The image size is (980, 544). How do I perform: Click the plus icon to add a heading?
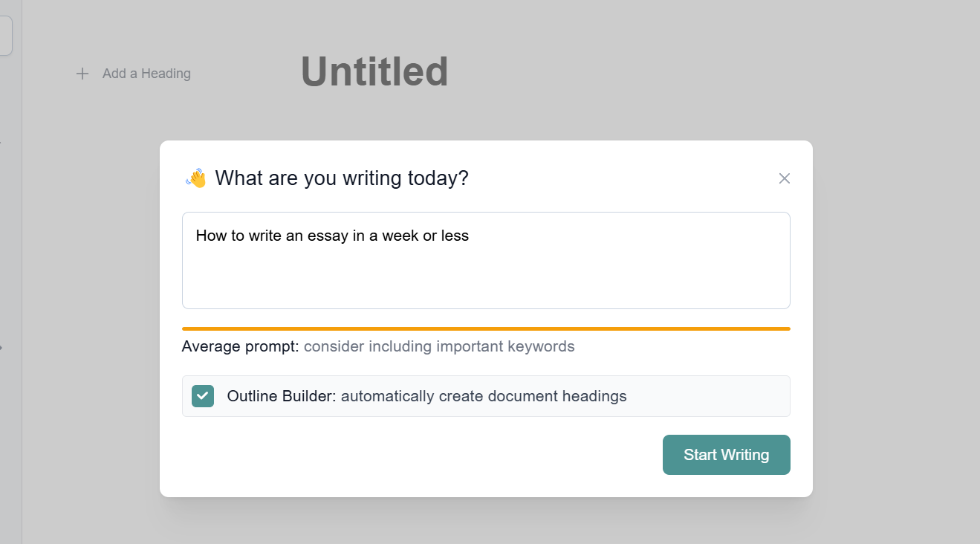click(x=82, y=73)
